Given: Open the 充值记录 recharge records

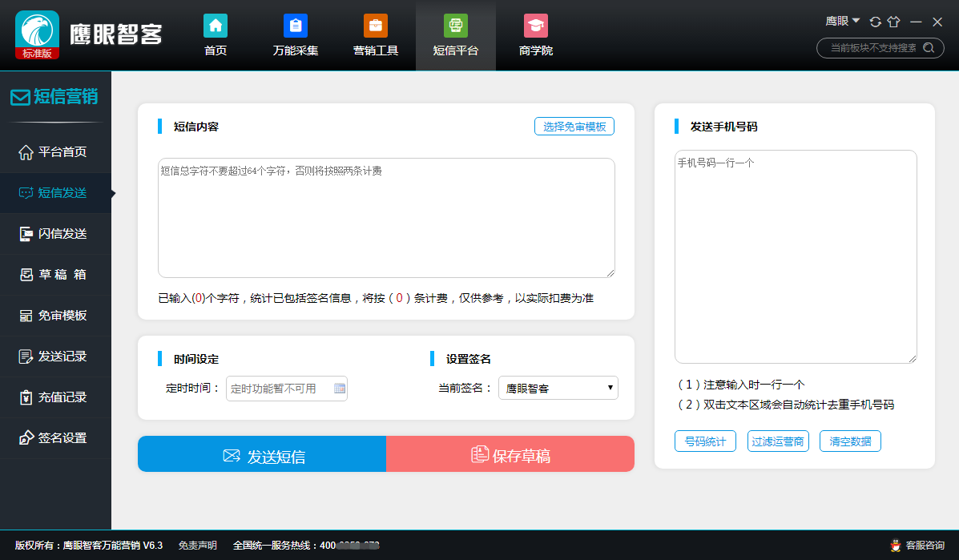Looking at the screenshot, I should coord(55,397).
